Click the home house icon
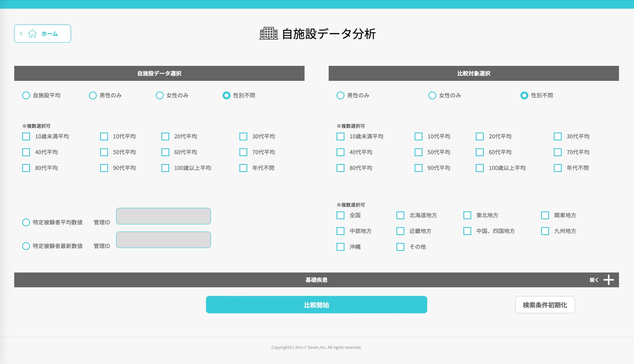 pyautogui.click(x=32, y=33)
